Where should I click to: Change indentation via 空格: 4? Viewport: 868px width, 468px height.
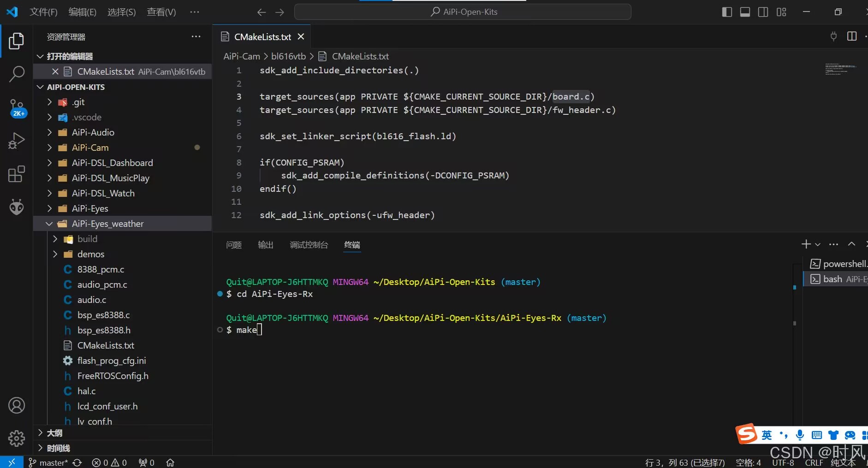(x=748, y=462)
